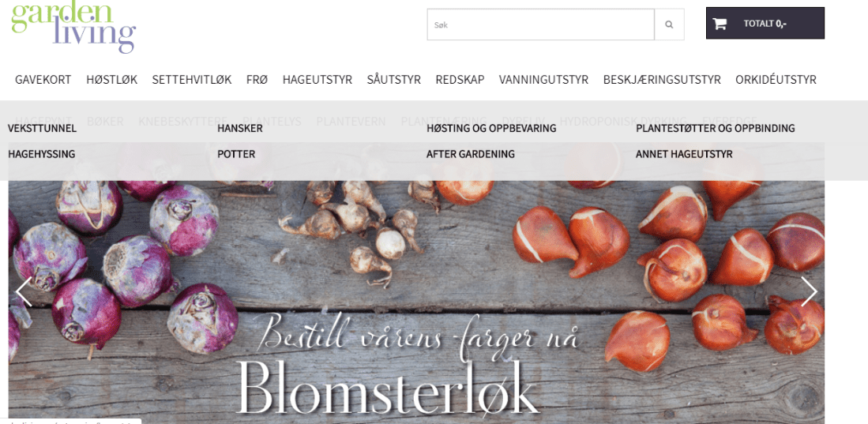This screenshot has height=424, width=868.
Task: Go to next carousel slide arrow
Action: (x=808, y=291)
